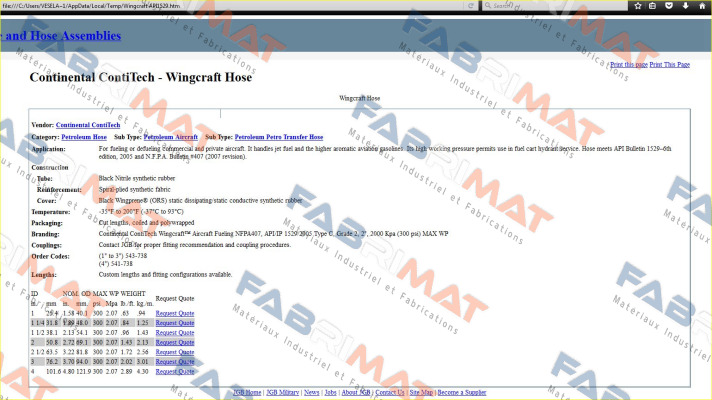Image resolution: width=712 pixels, height=400 pixels.
Task: Request Quote for the 1 inch ID hose
Action: 175,313
